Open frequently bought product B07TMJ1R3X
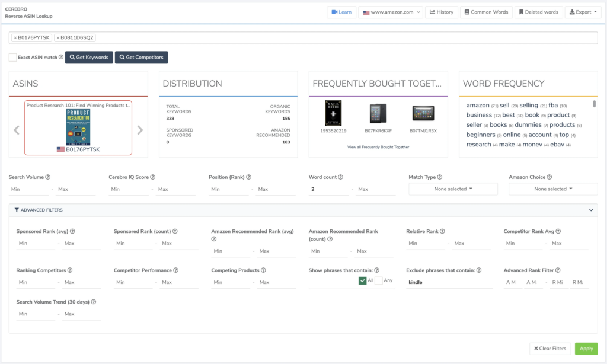Screen dimensions: 607x364 423,113
